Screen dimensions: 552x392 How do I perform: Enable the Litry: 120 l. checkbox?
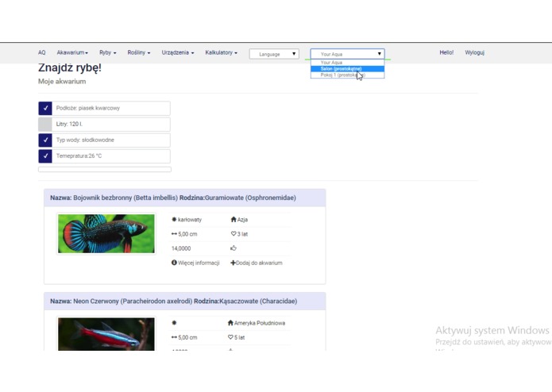[45, 124]
